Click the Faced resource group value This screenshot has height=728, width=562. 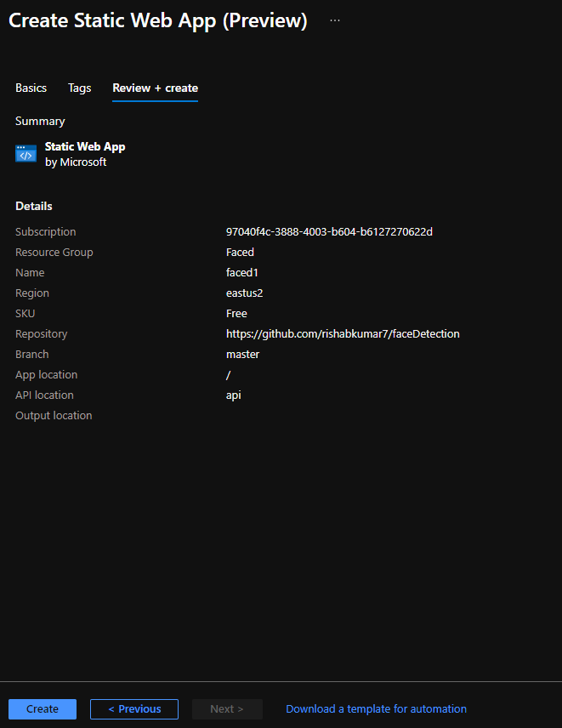[x=240, y=252]
